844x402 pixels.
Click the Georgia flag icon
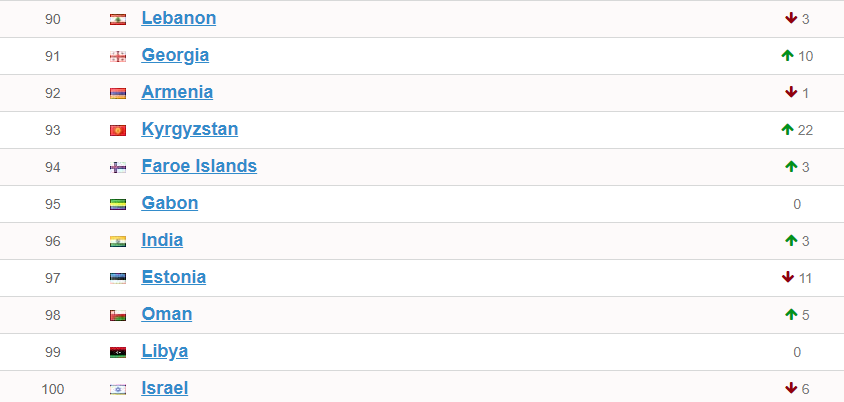point(118,56)
